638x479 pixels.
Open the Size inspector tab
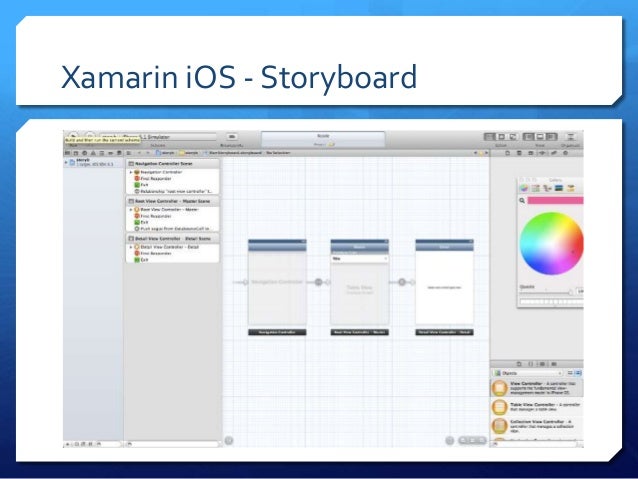tap(554, 153)
